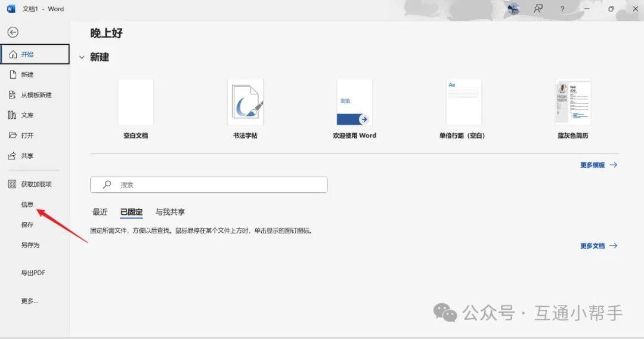Switch to the 与我共享 tab
644x339 pixels.
click(170, 212)
